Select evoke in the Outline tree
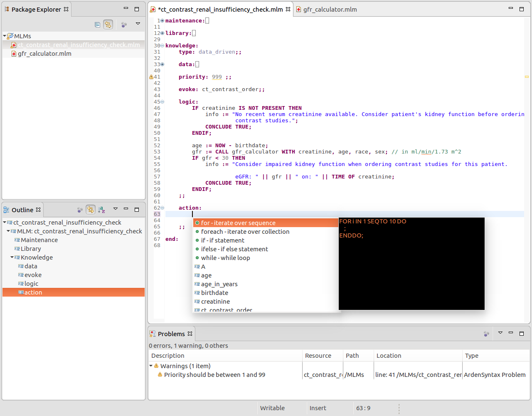Screen dimensions: 532x416 [x=33, y=275]
